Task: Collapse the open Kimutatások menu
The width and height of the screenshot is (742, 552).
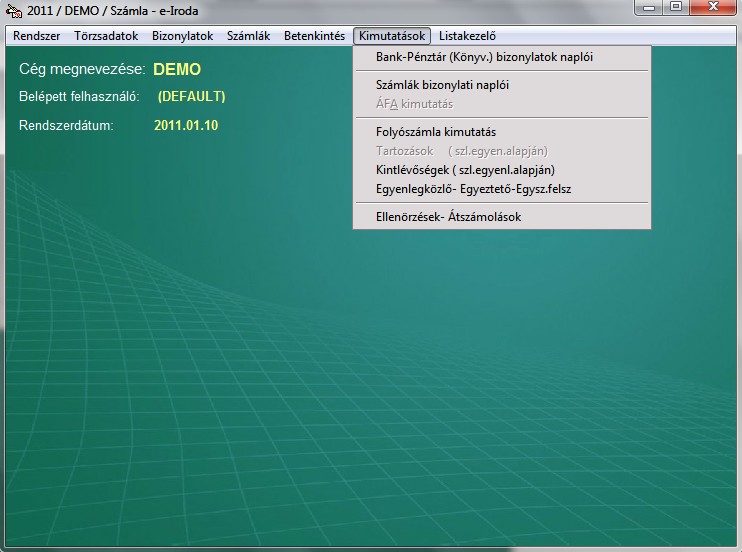Action: tap(392, 36)
